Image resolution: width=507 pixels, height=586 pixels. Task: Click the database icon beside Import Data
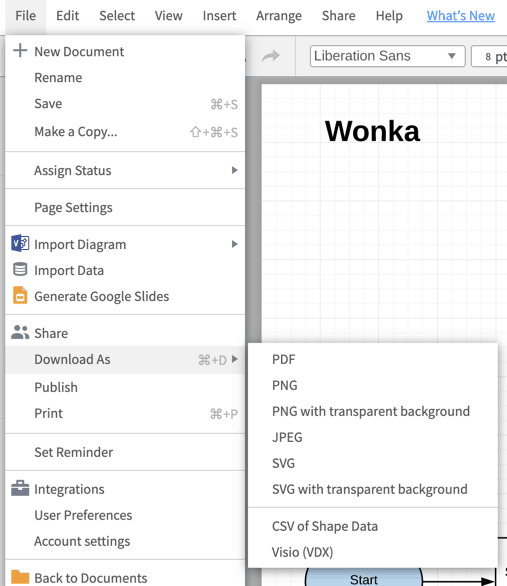[x=20, y=269]
